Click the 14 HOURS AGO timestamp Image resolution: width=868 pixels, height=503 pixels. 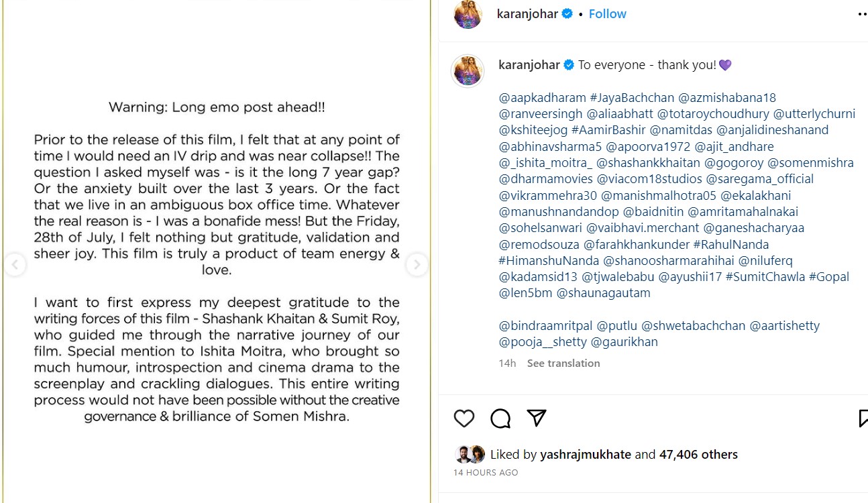click(x=486, y=473)
